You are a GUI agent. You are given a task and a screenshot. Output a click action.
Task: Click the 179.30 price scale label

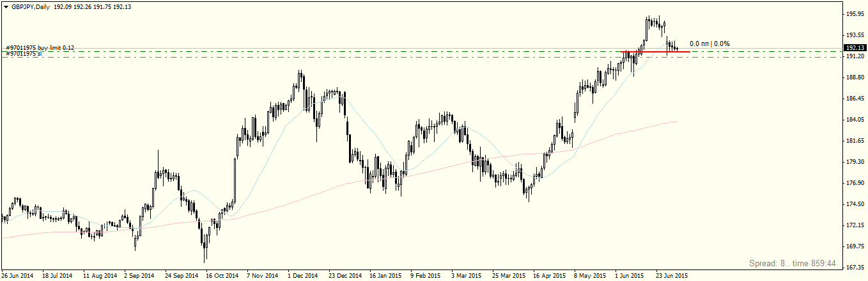pos(855,162)
